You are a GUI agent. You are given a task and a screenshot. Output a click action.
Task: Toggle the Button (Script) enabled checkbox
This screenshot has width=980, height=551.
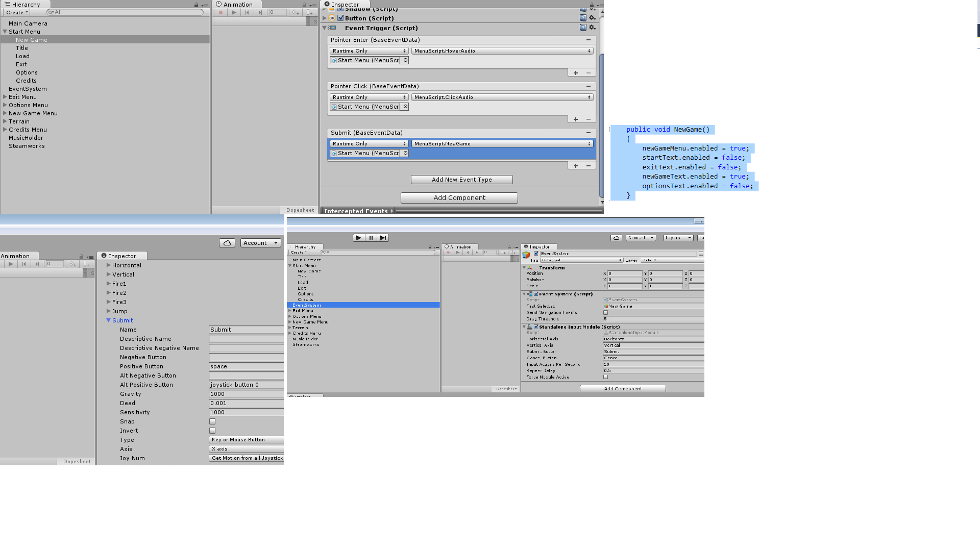[x=340, y=18]
